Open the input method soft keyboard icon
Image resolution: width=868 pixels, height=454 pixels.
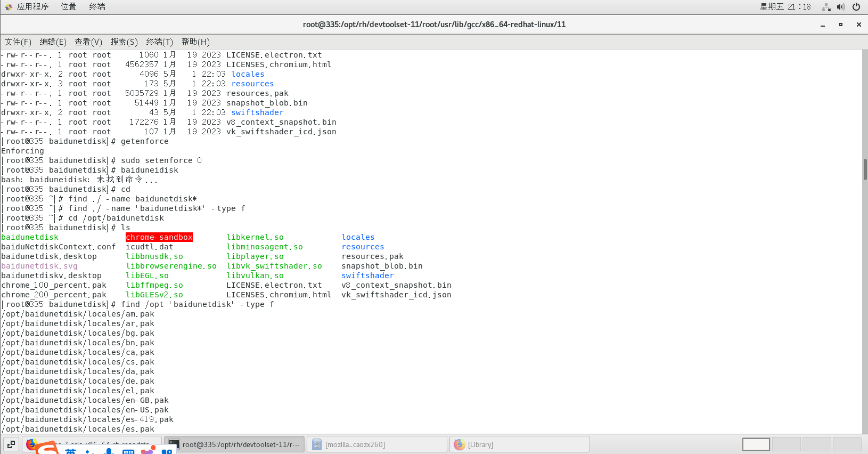coord(128,451)
